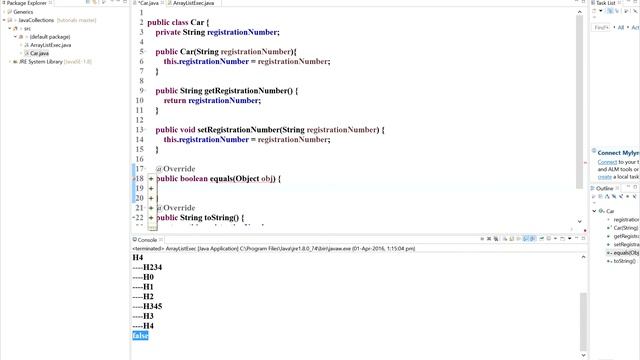Select toString() method in Outline

pos(624,261)
